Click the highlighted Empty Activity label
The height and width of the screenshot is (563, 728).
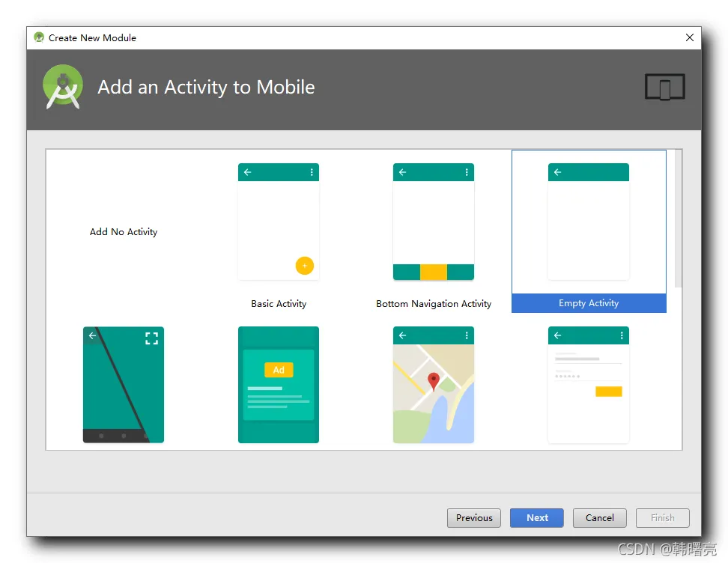coord(589,303)
